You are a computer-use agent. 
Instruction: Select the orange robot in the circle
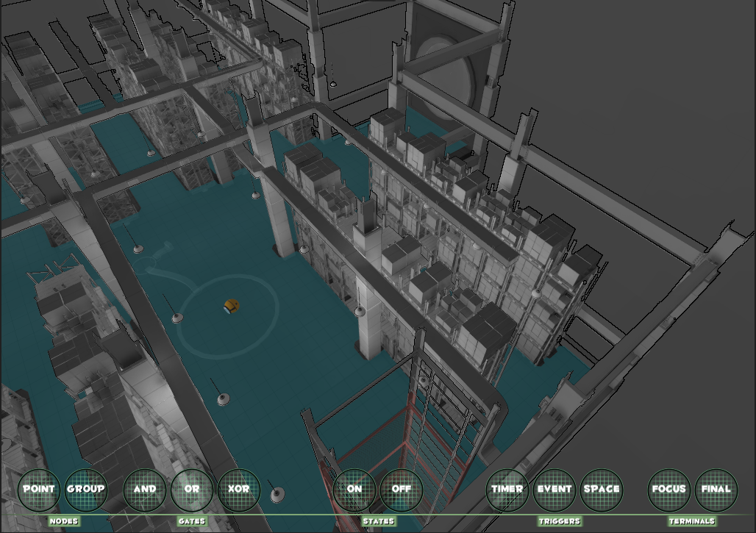[x=231, y=307]
